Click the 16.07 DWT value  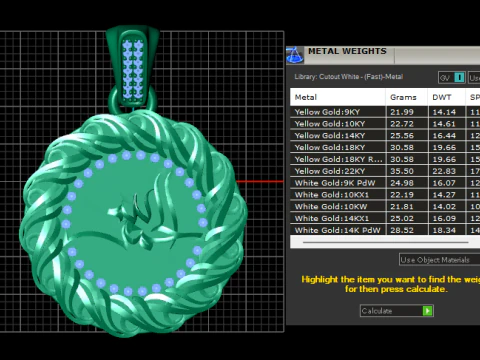click(444, 183)
